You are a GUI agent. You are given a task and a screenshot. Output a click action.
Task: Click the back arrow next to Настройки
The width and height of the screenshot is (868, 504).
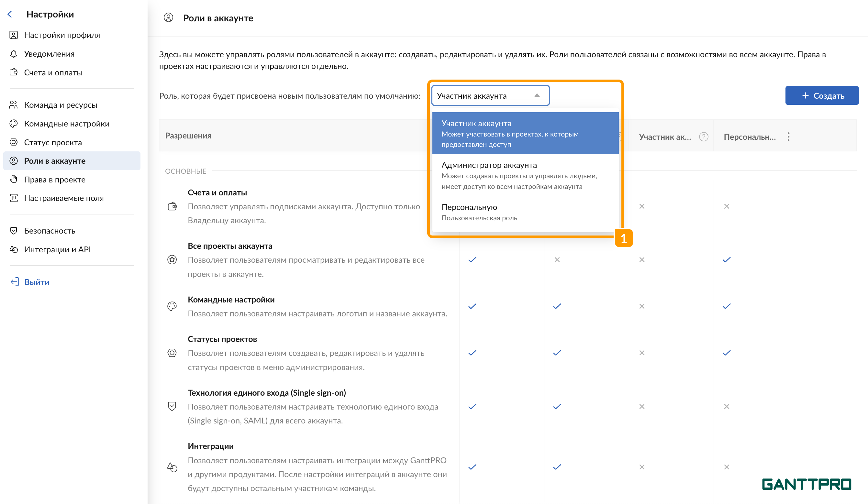tap(10, 14)
